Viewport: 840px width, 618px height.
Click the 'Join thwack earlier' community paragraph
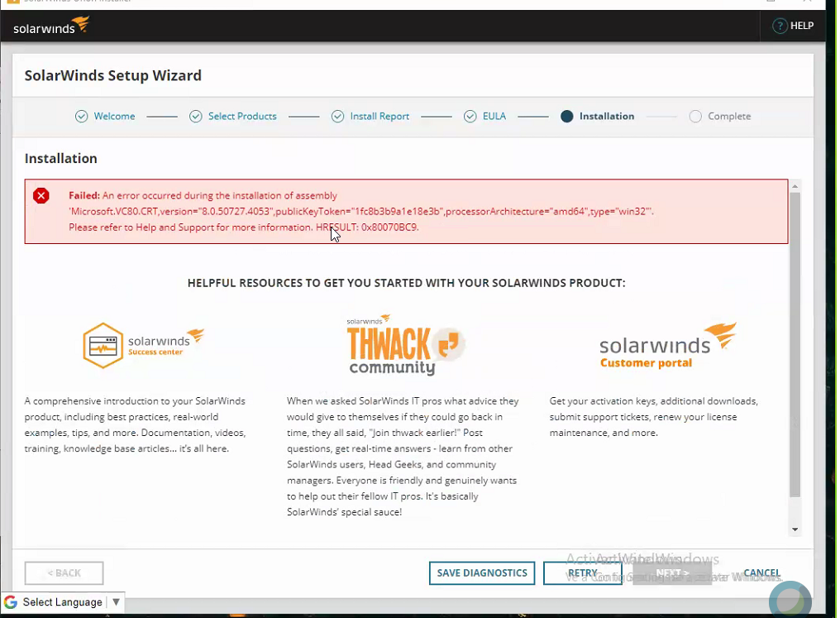pos(403,456)
